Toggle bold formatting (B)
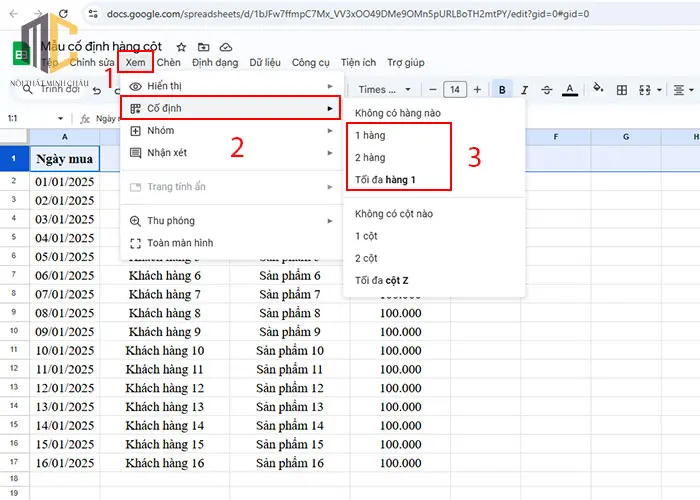Viewport: 700px width, 500px height. pyautogui.click(x=502, y=90)
